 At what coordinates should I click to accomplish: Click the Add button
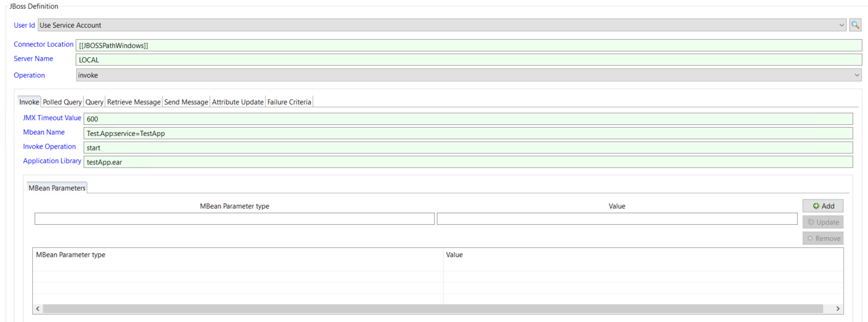[x=823, y=206]
